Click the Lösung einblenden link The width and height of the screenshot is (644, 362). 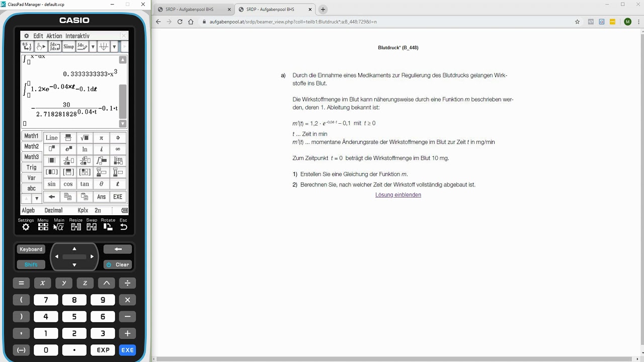click(398, 195)
